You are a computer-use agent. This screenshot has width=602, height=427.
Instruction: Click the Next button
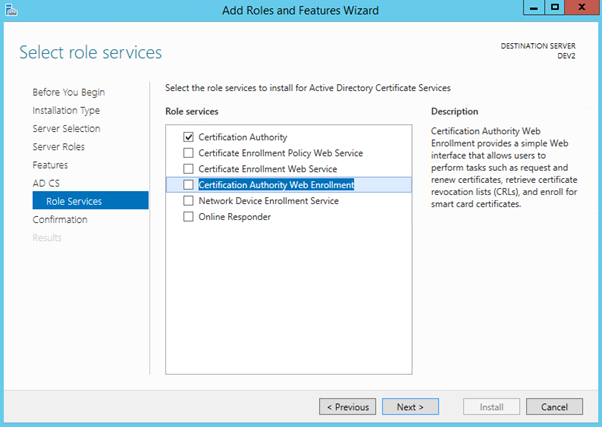pyautogui.click(x=410, y=407)
